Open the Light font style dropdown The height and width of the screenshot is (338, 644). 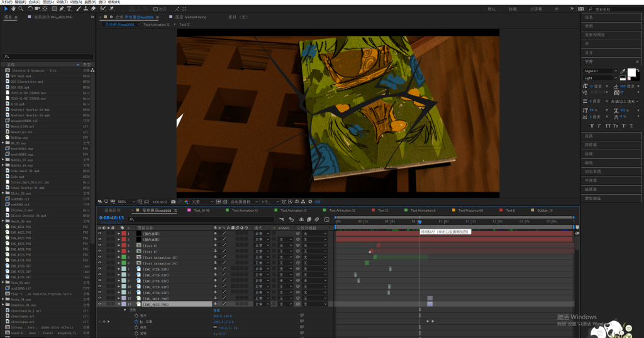(x=600, y=78)
